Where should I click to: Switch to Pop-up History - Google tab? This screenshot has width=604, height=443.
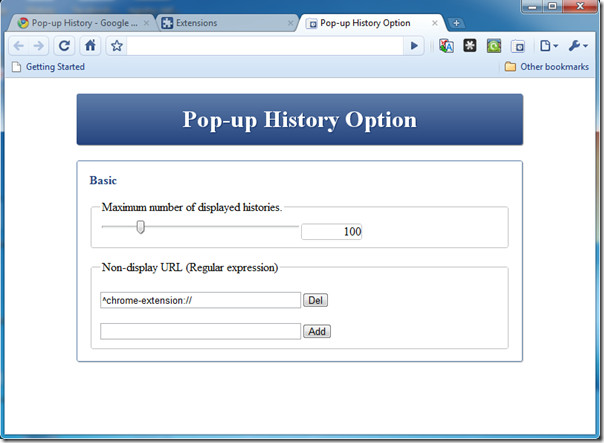(83, 23)
